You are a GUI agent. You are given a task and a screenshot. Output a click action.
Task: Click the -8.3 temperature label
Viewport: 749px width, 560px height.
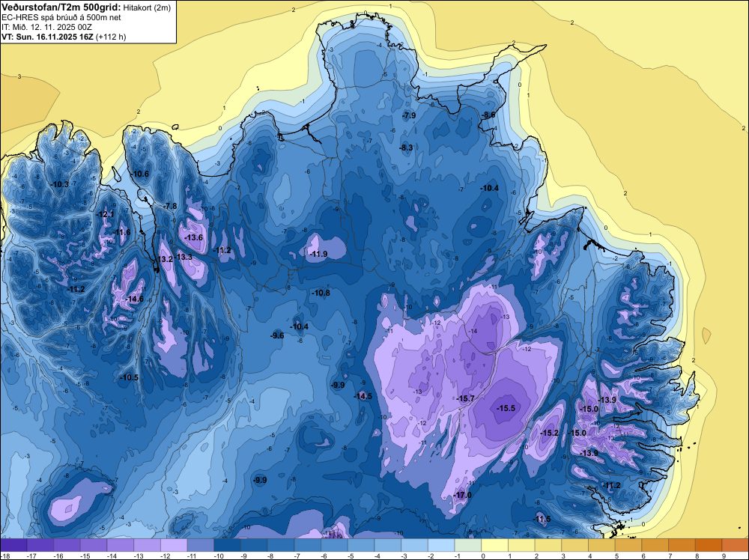coord(406,148)
